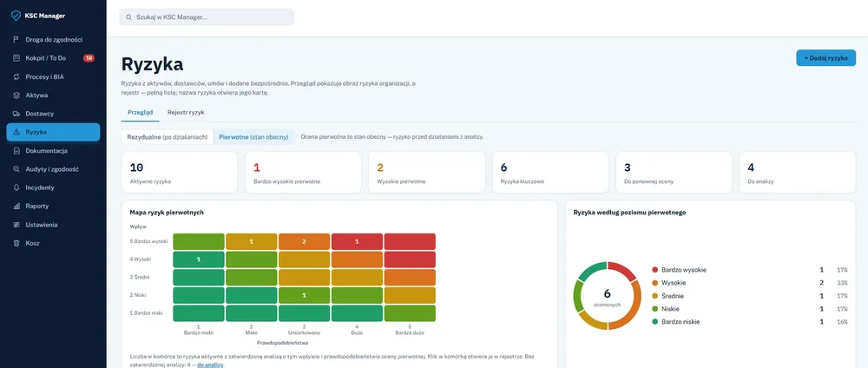Focus the Szukaj w KSC Manager field
The width and height of the screenshot is (868, 368).
click(x=207, y=17)
